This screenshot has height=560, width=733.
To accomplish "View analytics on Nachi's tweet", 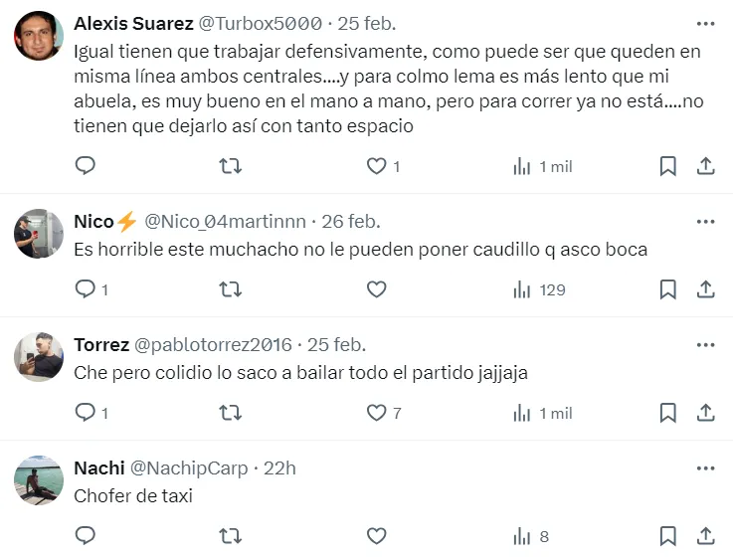I will [x=531, y=536].
